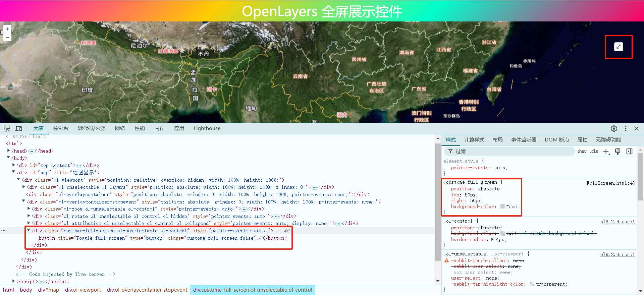
Task: Open the Lighthouse tab
Action: pyautogui.click(x=207, y=128)
